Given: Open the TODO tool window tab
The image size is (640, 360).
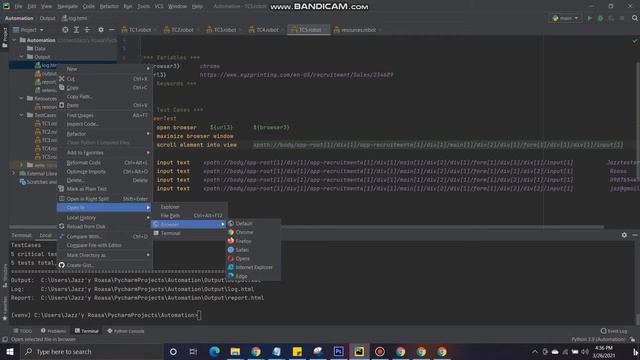Looking at the screenshot, I should click(22, 331).
